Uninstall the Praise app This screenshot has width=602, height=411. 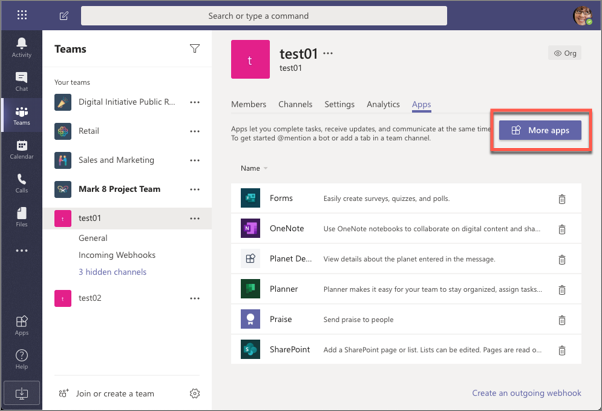562,320
